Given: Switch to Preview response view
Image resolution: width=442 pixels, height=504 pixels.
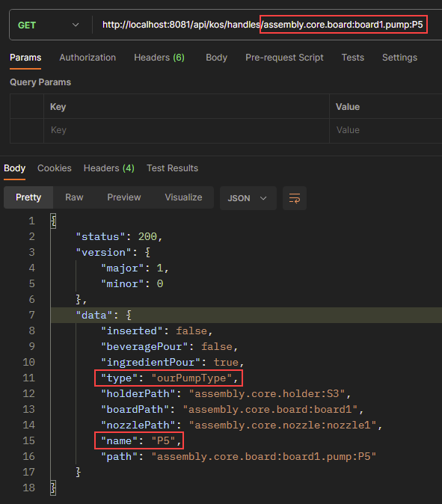Looking at the screenshot, I should coord(123,197).
